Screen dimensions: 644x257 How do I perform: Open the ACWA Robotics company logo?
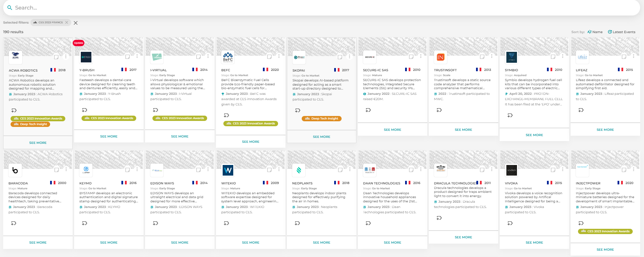click(x=16, y=57)
